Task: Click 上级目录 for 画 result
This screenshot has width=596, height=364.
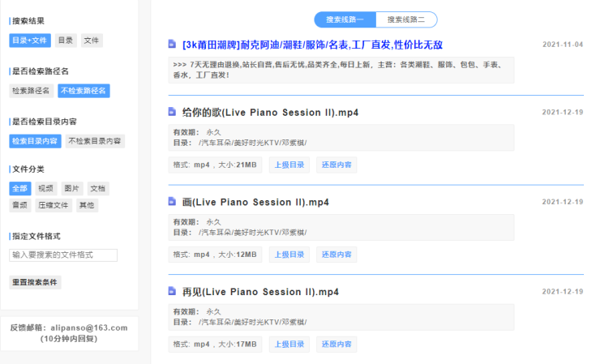Action: point(289,255)
